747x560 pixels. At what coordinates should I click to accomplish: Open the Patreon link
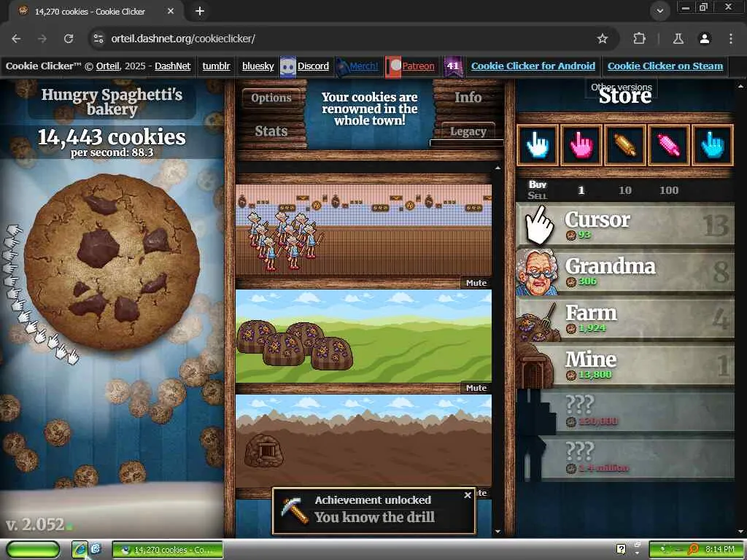point(418,66)
